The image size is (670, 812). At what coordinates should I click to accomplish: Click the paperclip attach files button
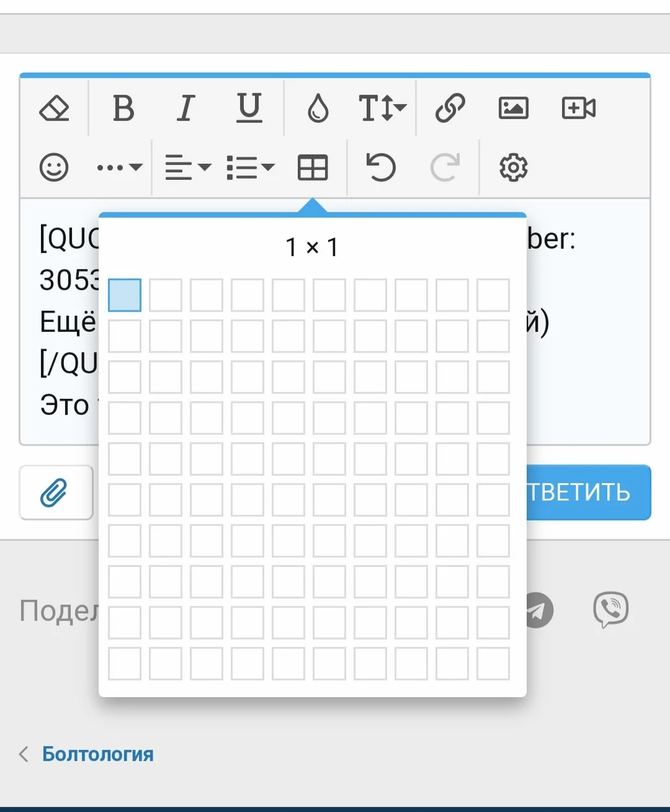click(x=55, y=493)
